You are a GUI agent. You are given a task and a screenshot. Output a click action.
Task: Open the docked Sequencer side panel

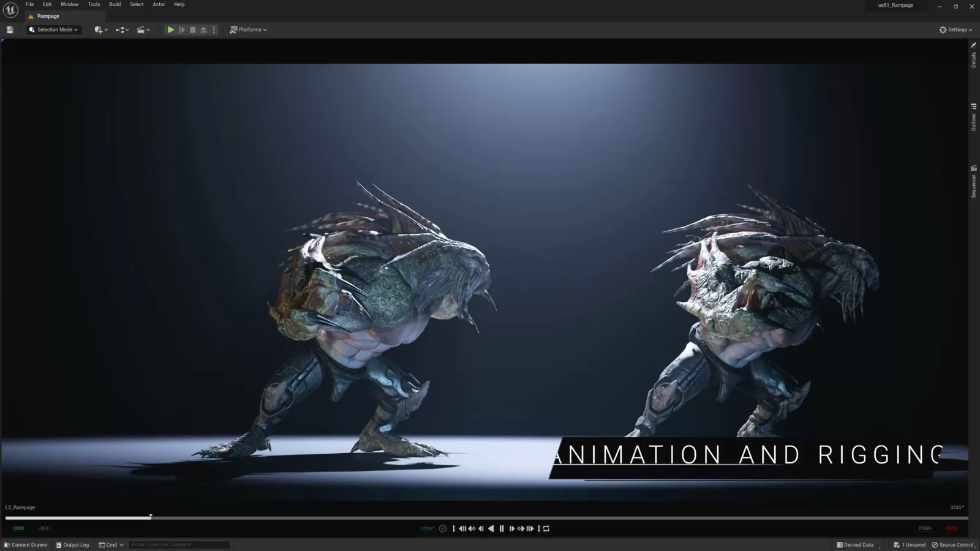(x=973, y=181)
